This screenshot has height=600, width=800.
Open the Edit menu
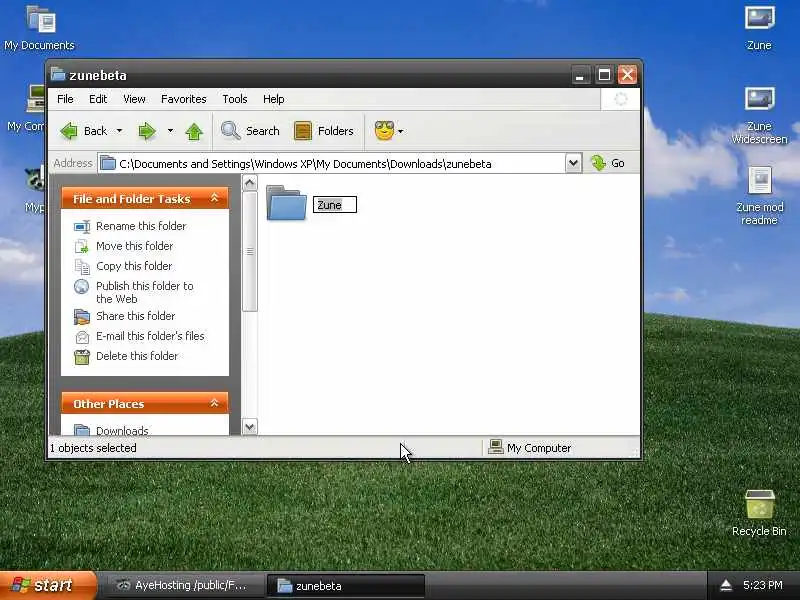point(98,99)
